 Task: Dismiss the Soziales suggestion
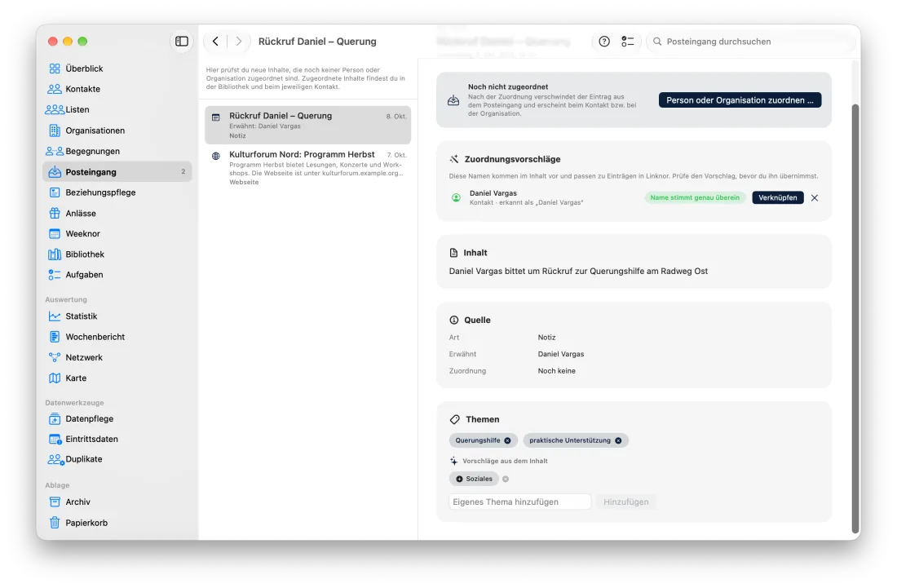point(506,479)
